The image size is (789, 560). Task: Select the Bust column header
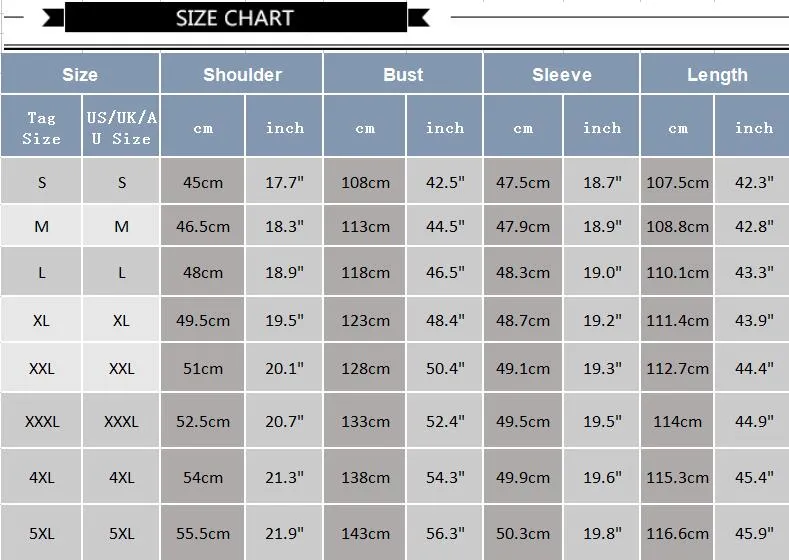(403, 74)
